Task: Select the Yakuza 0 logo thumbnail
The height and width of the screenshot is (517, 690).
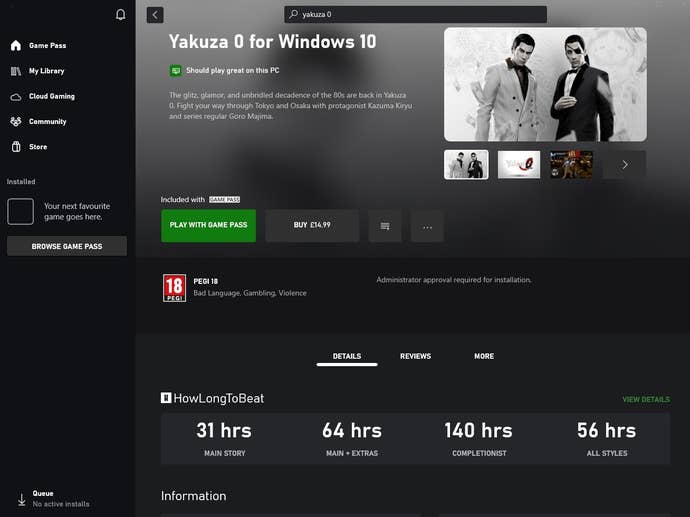Action: pyautogui.click(x=519, y=165)
